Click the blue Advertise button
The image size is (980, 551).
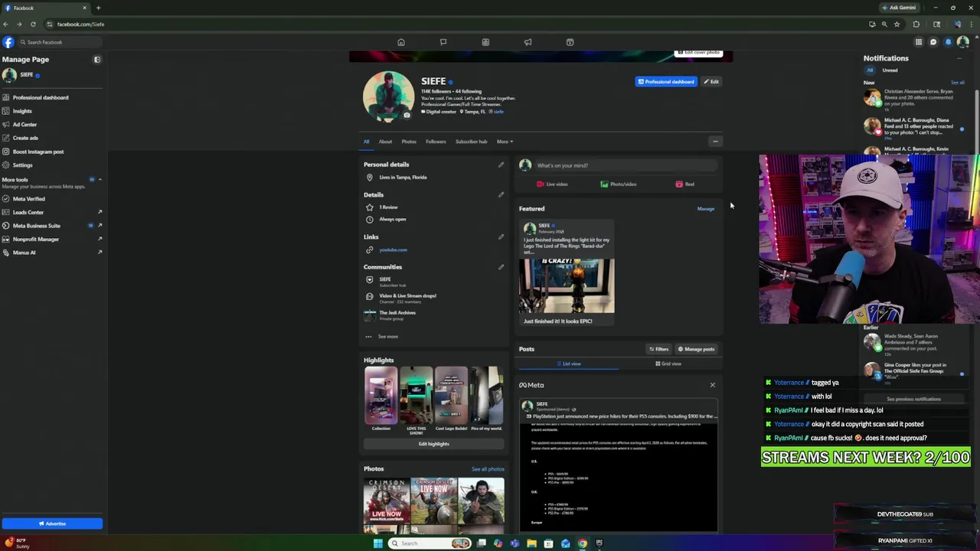click(x=51, y=523)
